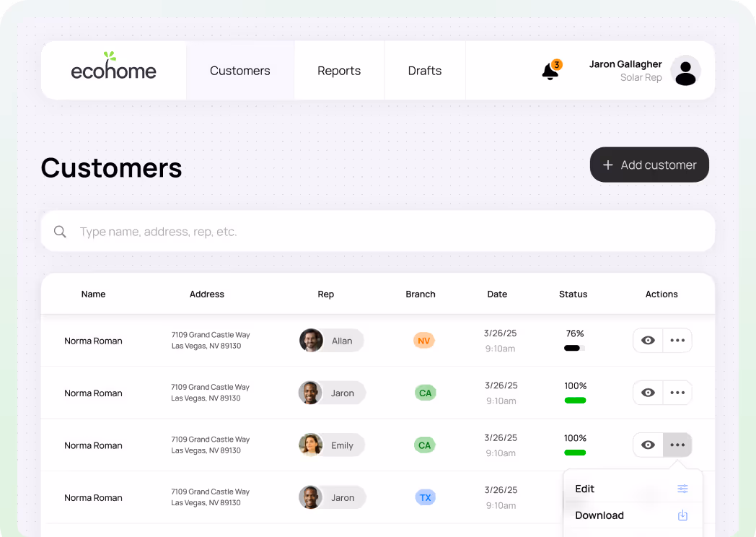The height and width of the screenshot is (537, 756).
Task: Choose Edit from the actions menu
Action: (x=632, y=489)
